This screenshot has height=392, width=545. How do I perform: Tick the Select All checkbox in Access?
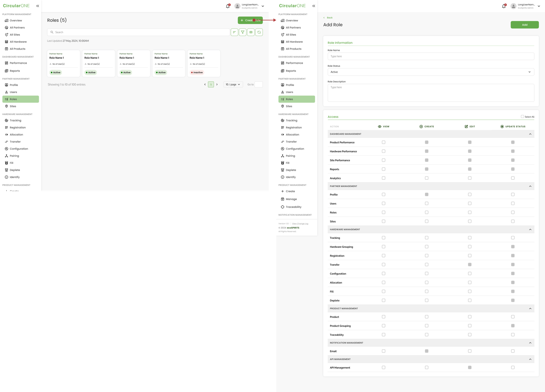tap(522, 116)
